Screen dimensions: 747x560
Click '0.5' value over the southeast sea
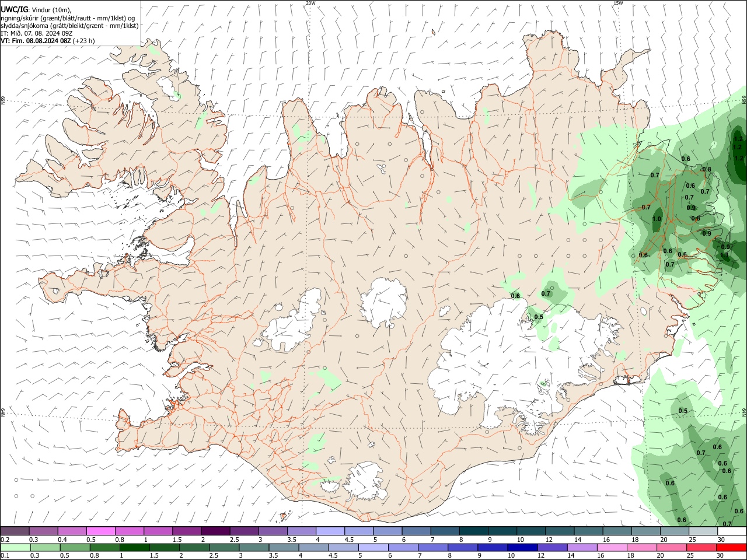point(683,411)
